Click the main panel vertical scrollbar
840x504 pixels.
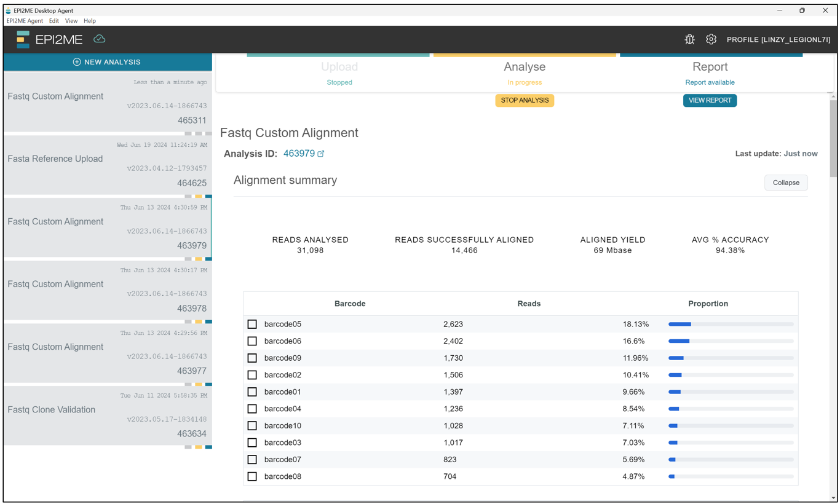click(x=833, y=138)
